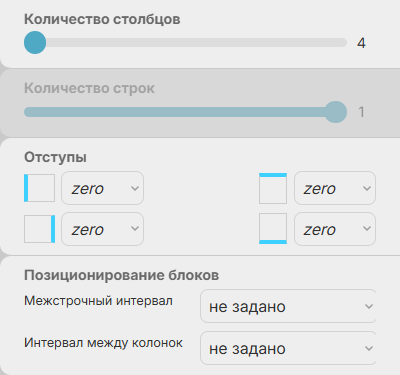The height and width of the screenshot is (375, 400).
Task: Click the Количество строк slider handle
Action: pyautogui.click(x=336, y=112)
